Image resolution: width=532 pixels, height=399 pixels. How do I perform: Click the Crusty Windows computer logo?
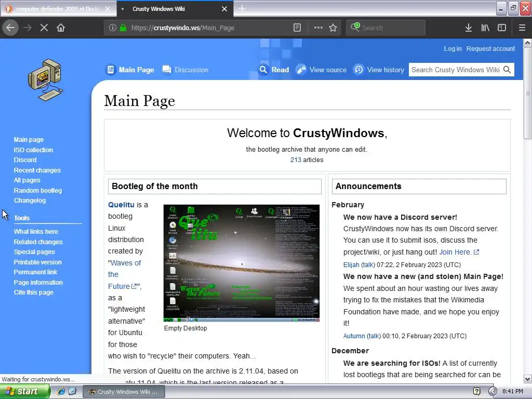46,81
